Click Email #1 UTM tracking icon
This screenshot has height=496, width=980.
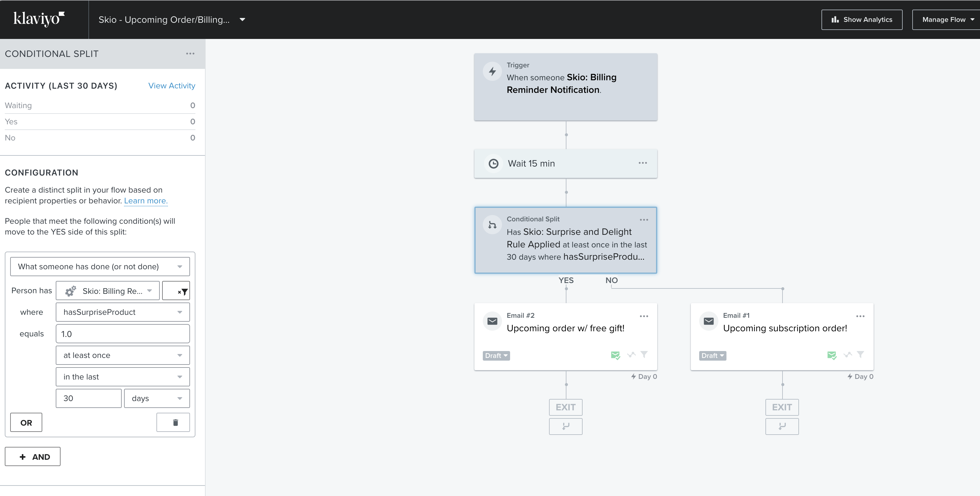848,355
